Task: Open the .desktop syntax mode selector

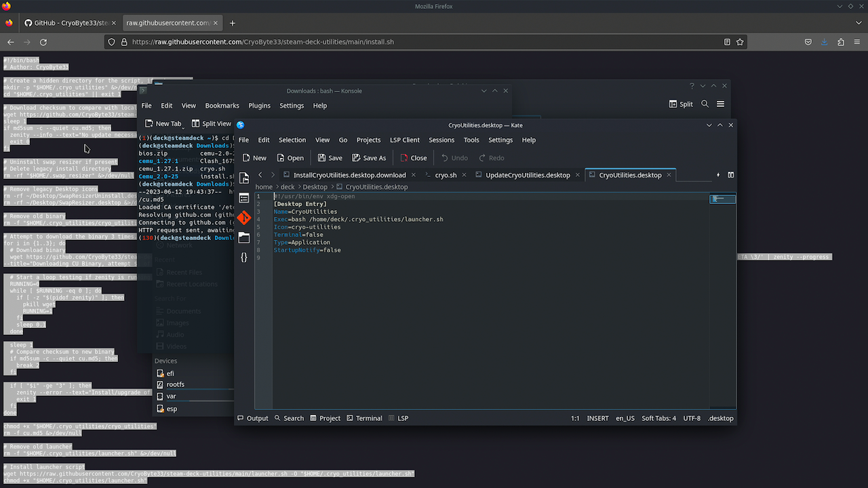Action: (x=720, y=418)
